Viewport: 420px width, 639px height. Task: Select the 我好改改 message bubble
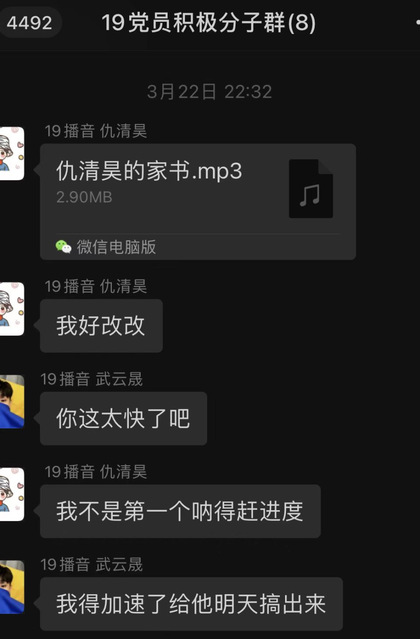coord(101,326)
